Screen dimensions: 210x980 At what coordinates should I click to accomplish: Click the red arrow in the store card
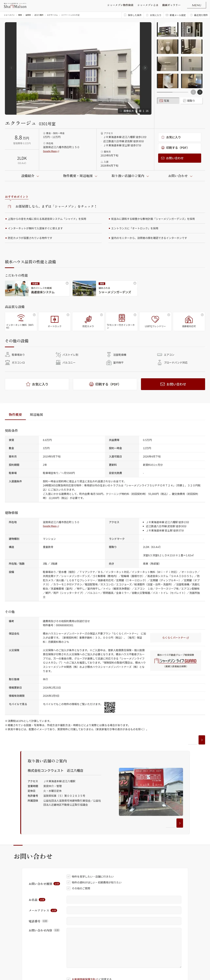tap(180, 823)
